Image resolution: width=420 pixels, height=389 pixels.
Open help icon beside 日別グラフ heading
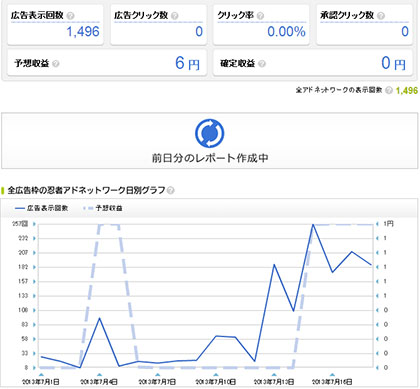click(170, 190)
